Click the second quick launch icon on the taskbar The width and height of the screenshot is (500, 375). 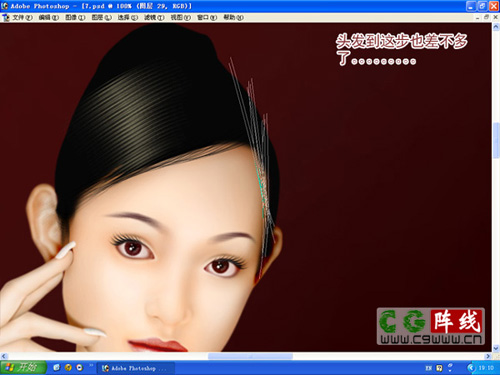(x=68, y=367)
